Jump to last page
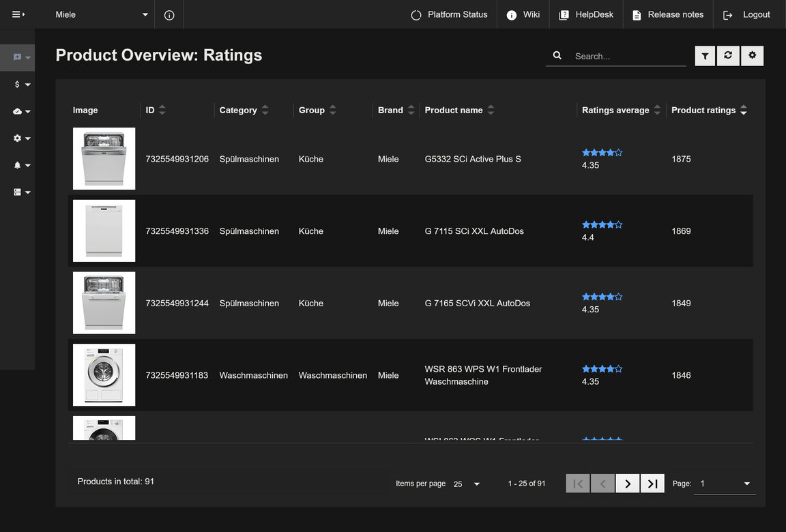This screenshot has width=786, height=532. click(x=652, y=484)
